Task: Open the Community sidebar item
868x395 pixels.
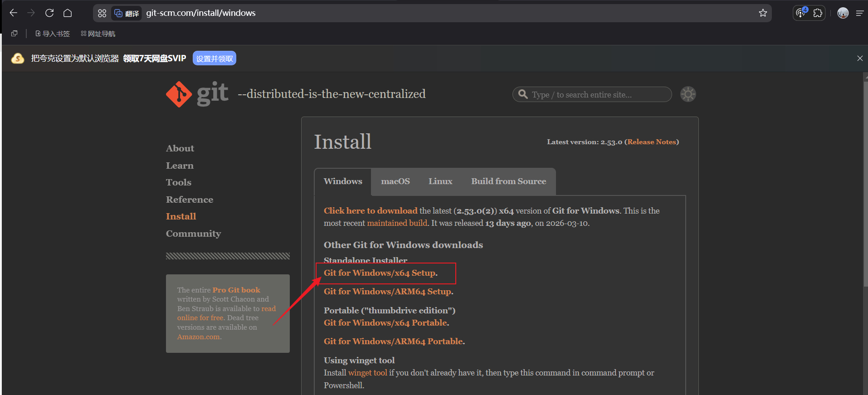Action: (x=193, y=234)
